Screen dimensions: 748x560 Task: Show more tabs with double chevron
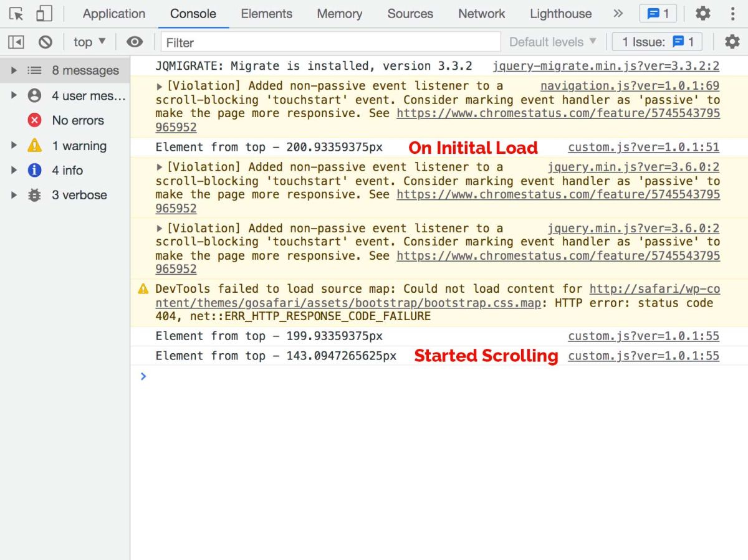(618, 14)
